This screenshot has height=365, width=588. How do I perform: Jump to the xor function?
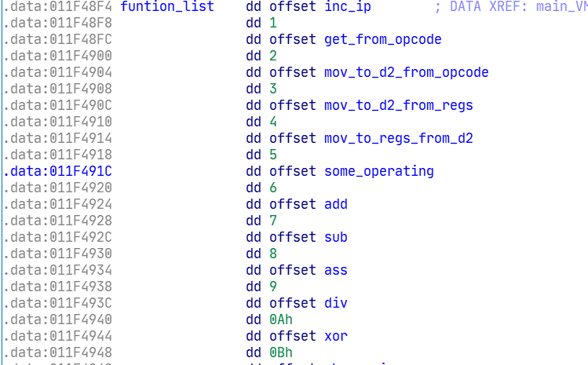pyautogui.click(x=336, y=336)
